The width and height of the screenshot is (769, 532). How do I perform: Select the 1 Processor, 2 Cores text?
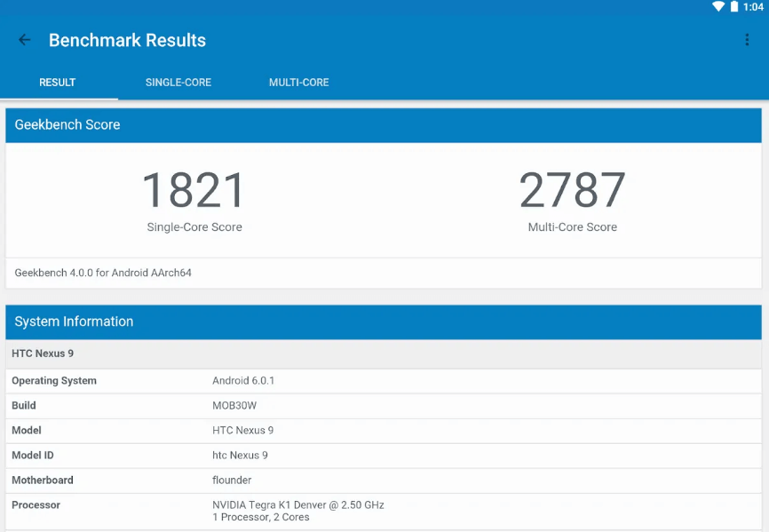coord(261,517)
